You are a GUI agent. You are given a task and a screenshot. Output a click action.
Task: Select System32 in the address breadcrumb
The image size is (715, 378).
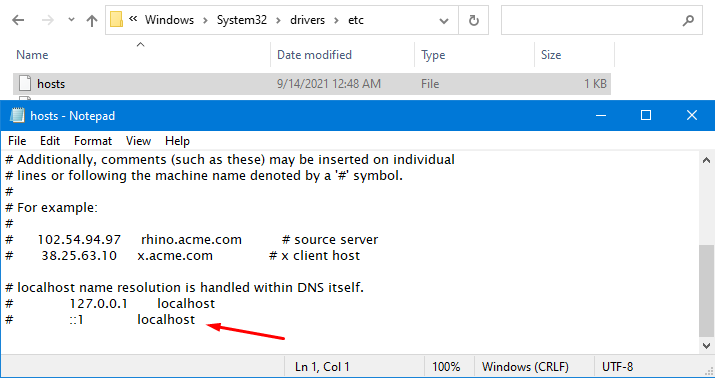pyautogui.click(x=242, y=20)
